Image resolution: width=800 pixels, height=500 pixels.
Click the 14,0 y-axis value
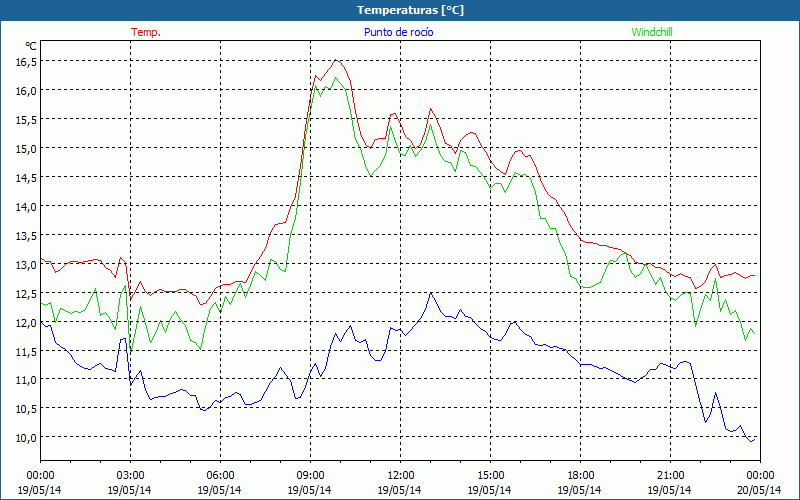27,207
